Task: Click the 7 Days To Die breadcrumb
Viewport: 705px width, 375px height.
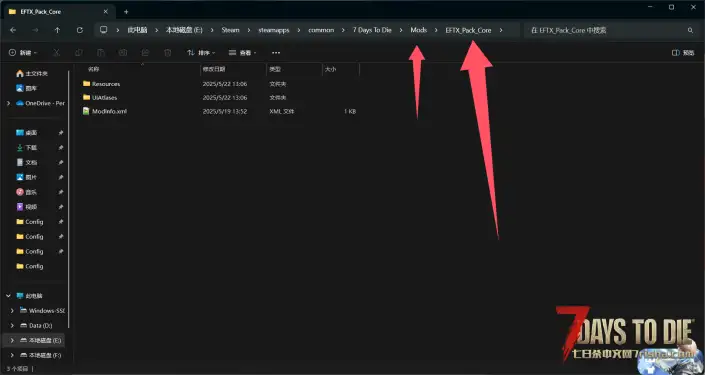Action: (372, 30)
